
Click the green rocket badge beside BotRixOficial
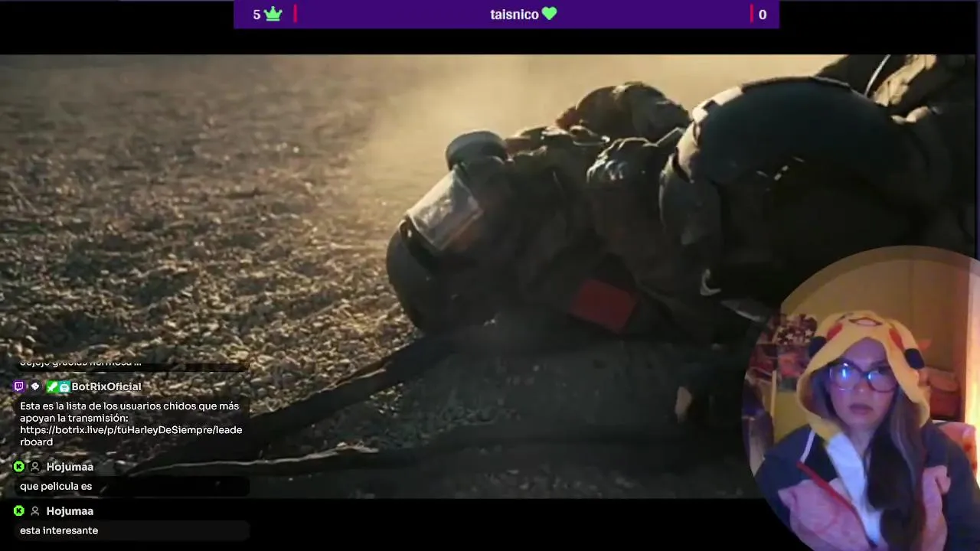pyautogui.click(x=52, y=386)
